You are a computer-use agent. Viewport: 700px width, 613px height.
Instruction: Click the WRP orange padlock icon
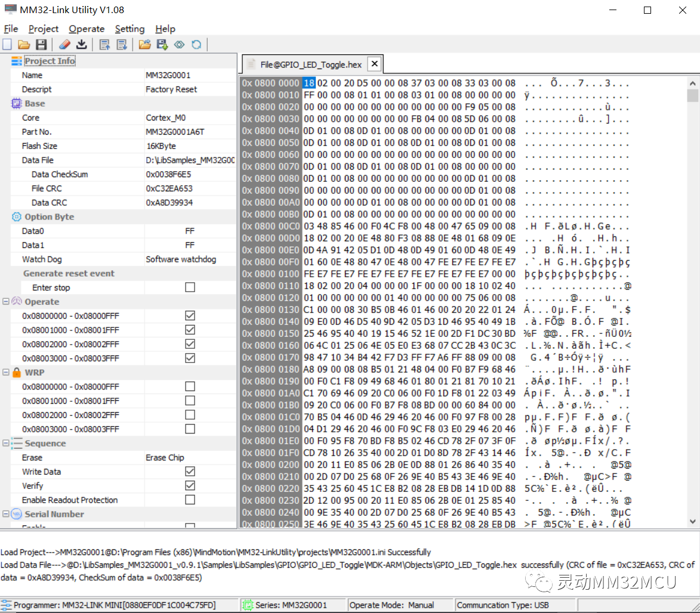[17, 373]
